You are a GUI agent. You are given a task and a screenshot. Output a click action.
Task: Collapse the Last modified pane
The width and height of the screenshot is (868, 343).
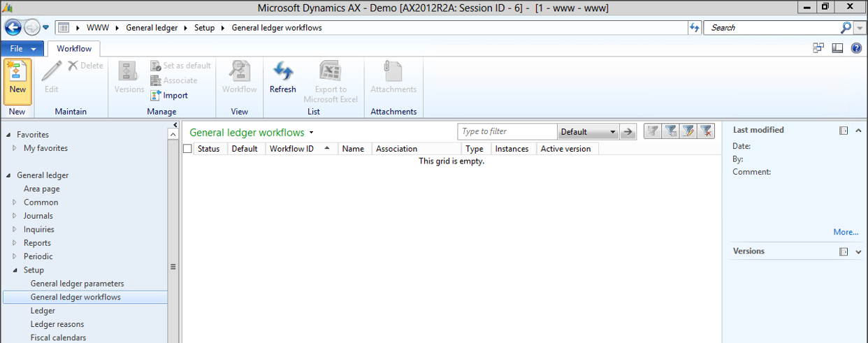click(x=859, y=131)
